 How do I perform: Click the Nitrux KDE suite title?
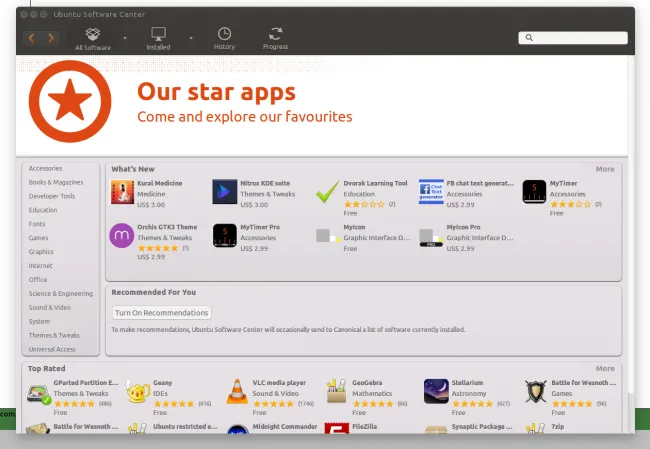tap(265, 183)
